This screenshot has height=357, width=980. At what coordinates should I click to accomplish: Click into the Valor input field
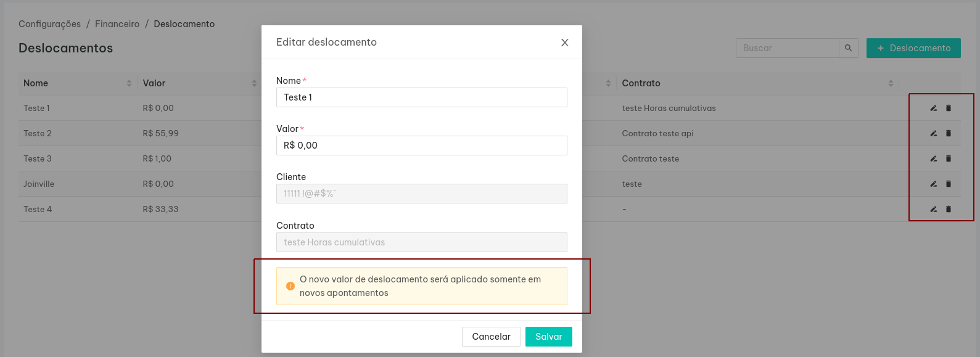(422, 146)
